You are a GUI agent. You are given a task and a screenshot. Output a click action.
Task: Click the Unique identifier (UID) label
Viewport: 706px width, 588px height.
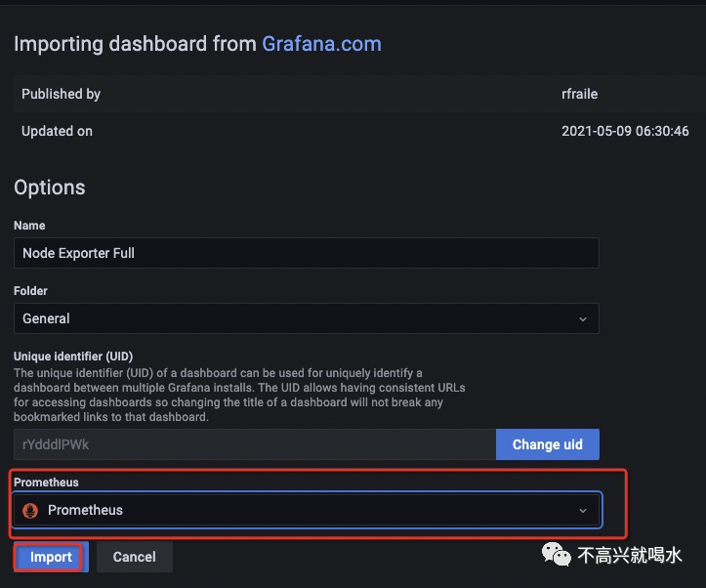(73, 357)
